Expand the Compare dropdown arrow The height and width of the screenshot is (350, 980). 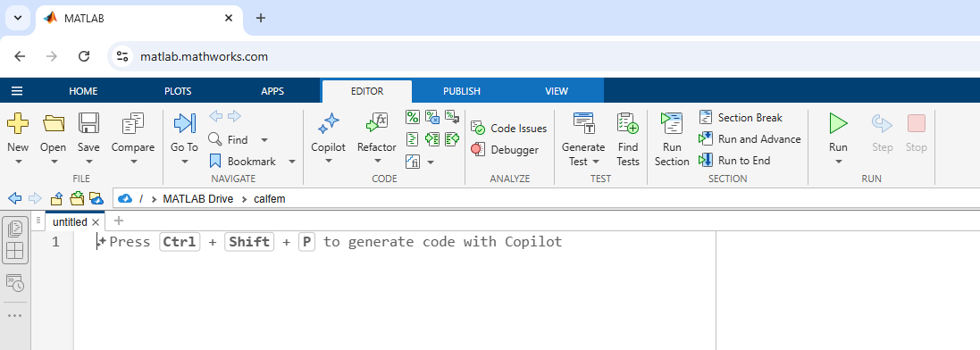click(x=133, y=162)
